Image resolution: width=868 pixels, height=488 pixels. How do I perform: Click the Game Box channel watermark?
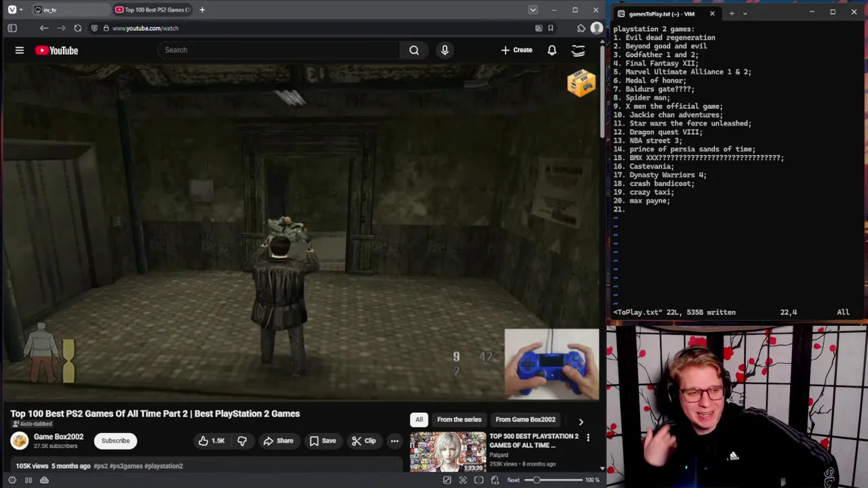581,83
